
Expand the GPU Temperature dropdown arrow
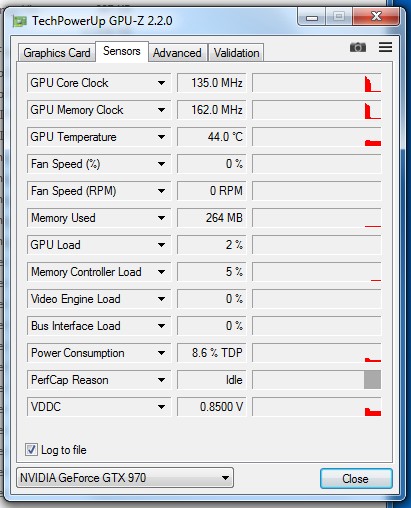point(161,137)
